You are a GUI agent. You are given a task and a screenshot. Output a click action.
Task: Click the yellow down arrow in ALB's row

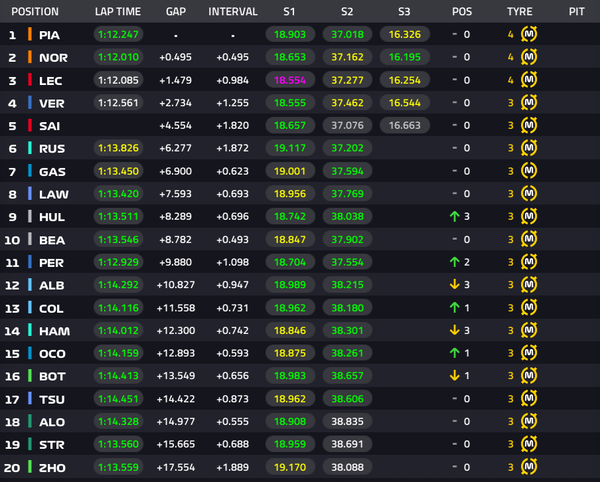click(x=455, y=284)
